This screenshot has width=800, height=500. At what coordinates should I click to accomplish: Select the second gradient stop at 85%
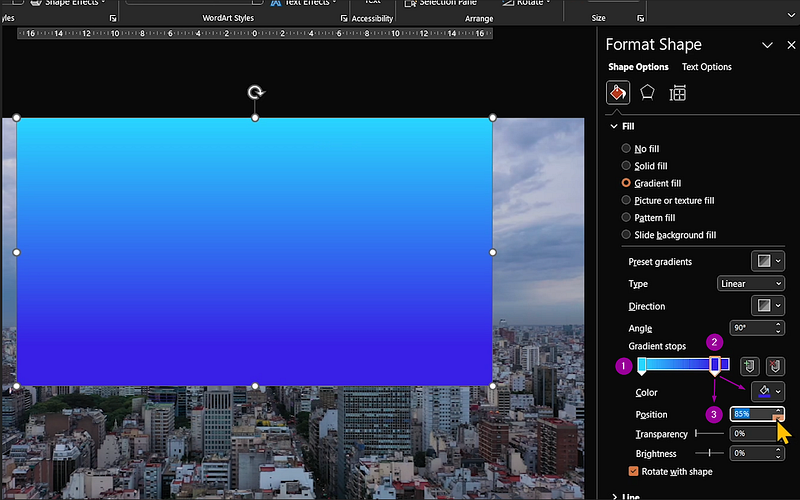(715, 366)
